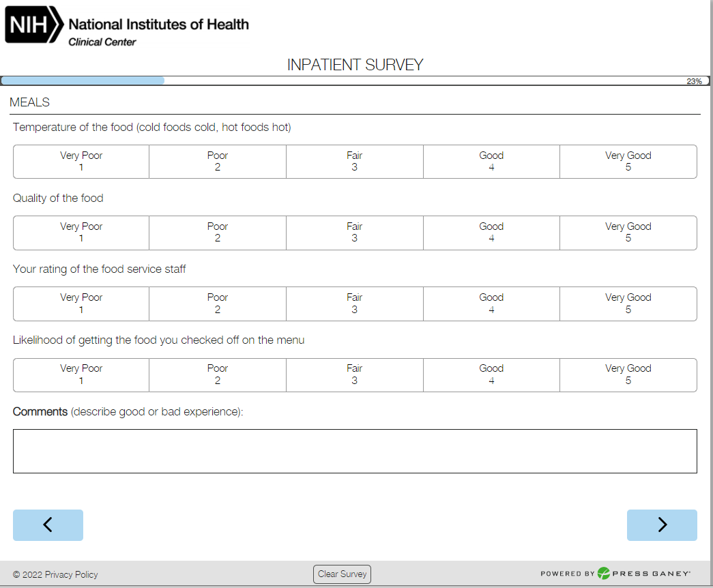
Task: Advance to the next survey page arrow
Action: pos(662,525)
